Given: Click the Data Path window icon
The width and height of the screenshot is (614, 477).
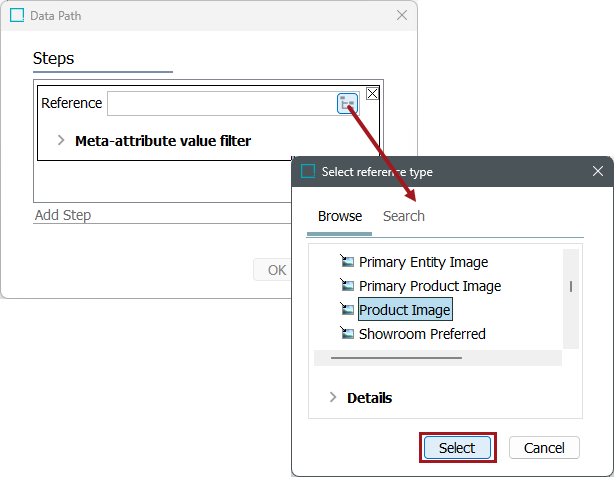Looking at the screenshot, I should tap(17, 16).
